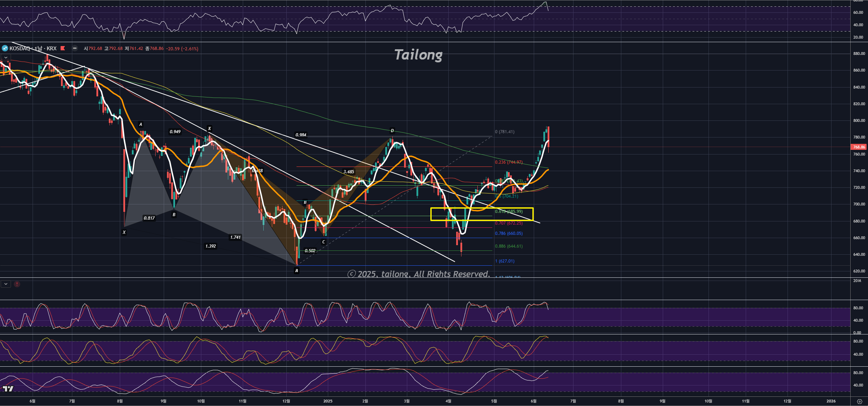Click the 2025 label on time axis
The height and width of the screenshot is (406, 868).
328,401
